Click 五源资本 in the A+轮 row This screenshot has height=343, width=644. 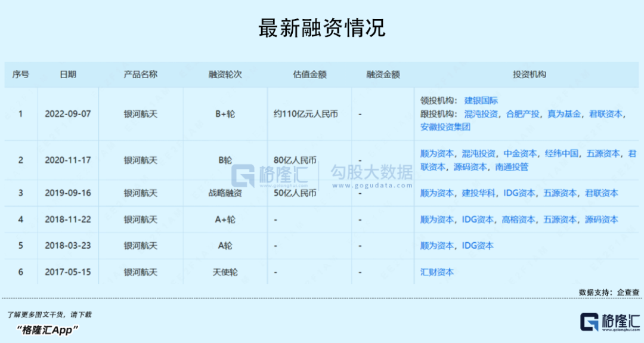click(x=560, y=220)
